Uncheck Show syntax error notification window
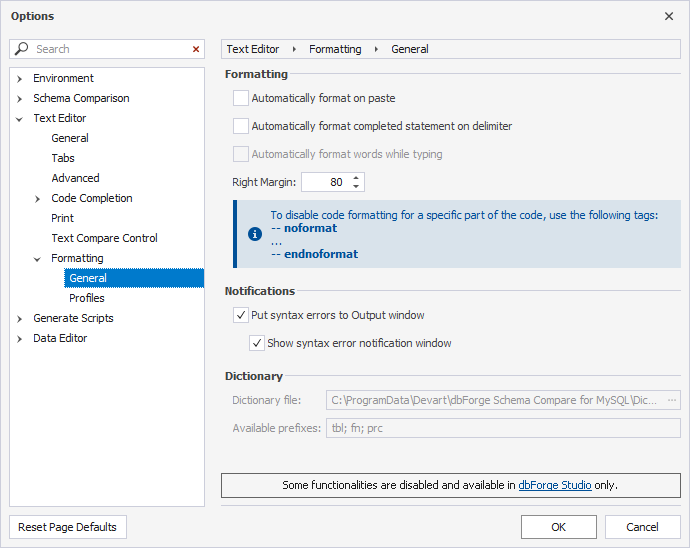 pyautogui.click(x=257, y=343)
